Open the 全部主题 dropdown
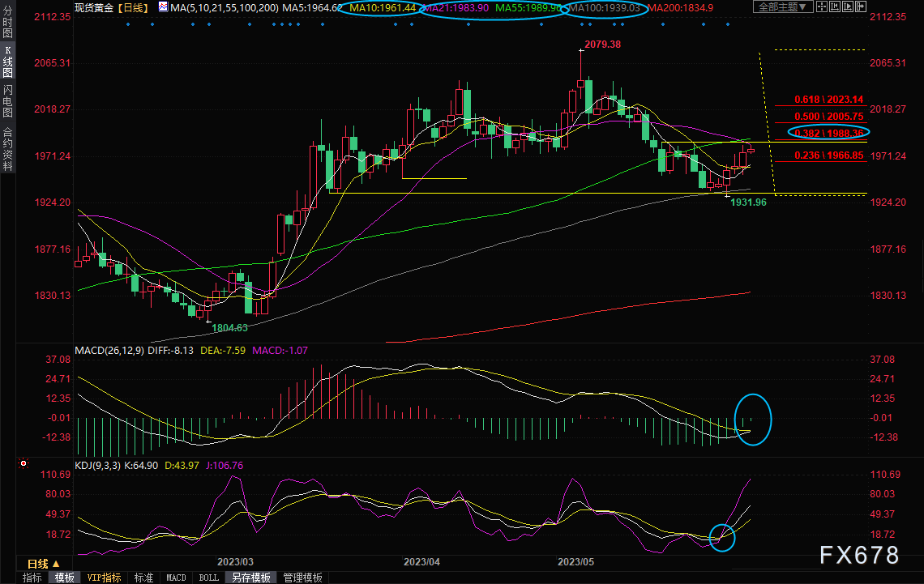 point(783,7)
